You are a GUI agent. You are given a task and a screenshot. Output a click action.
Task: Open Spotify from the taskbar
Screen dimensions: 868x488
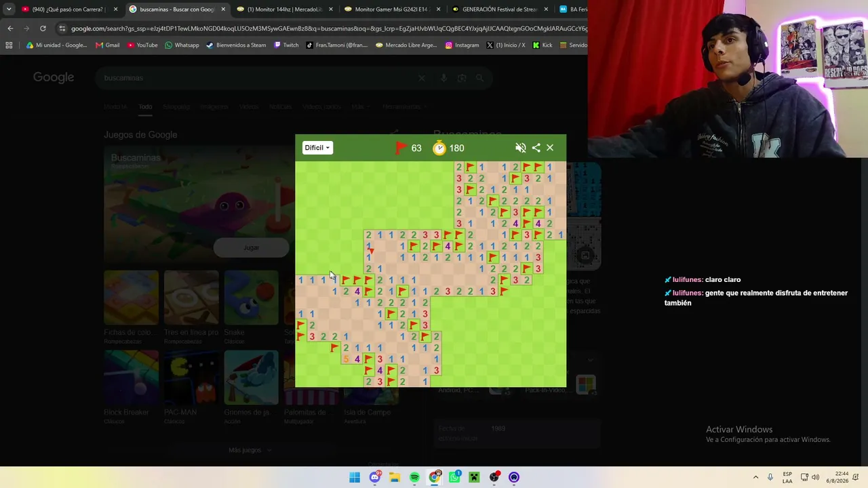414,477
